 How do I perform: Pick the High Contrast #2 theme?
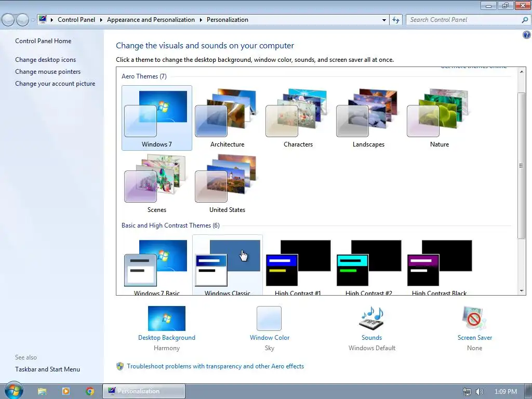[368, 267]
